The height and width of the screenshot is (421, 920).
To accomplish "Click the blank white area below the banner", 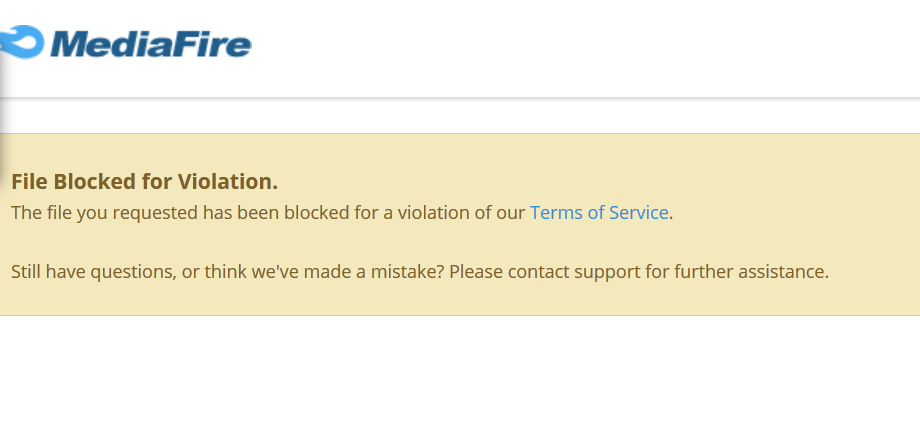I will tap(460, 369).
